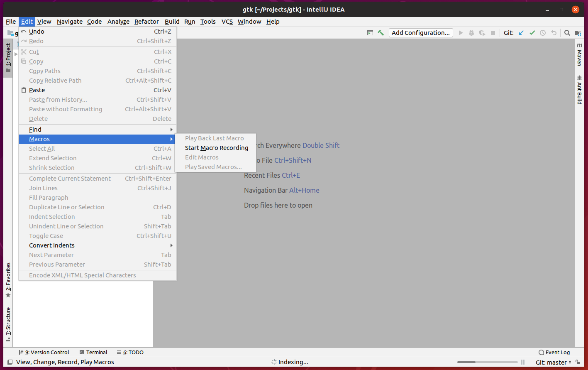Open the VCS menu
588x370 pixels.
point(227,22)
